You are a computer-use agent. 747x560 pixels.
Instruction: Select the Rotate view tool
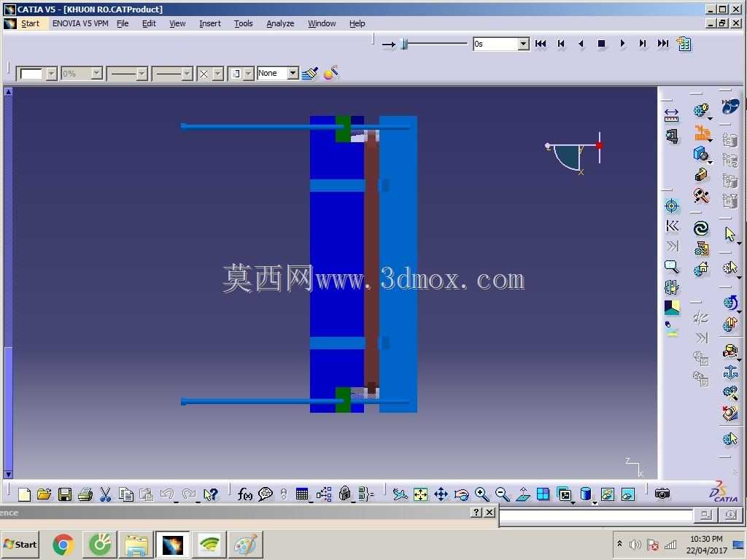461,494
